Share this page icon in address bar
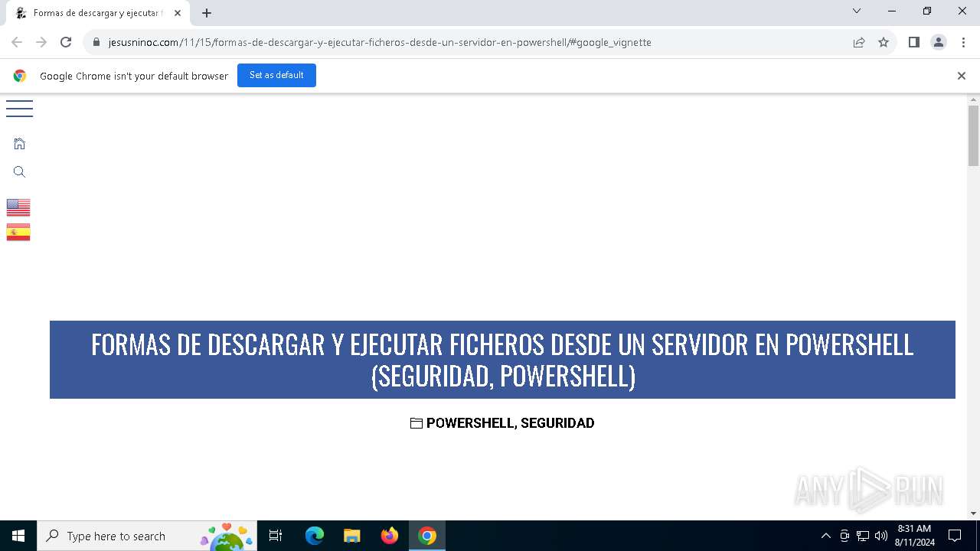Image resolution: width=980 pixels, height=551 pixels. point(859,42)
